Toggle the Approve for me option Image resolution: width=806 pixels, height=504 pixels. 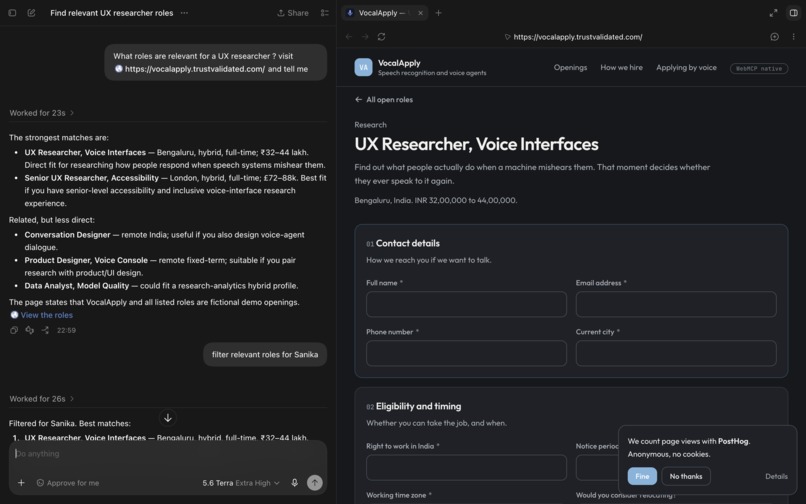tap(68, 483)
